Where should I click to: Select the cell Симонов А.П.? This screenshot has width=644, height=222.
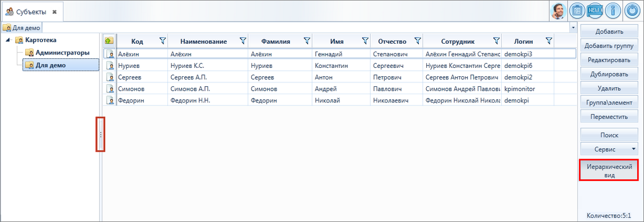tap(207, 89)
